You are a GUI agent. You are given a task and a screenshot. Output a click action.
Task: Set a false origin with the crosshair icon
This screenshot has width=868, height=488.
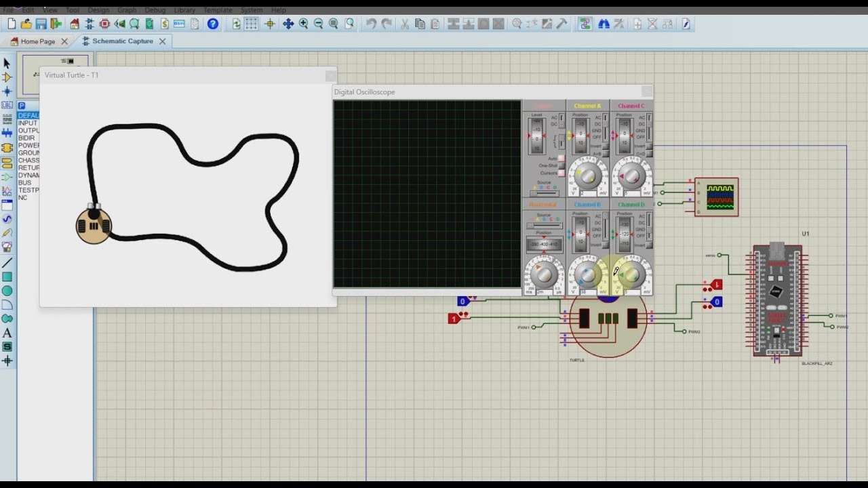coord(270,24)
